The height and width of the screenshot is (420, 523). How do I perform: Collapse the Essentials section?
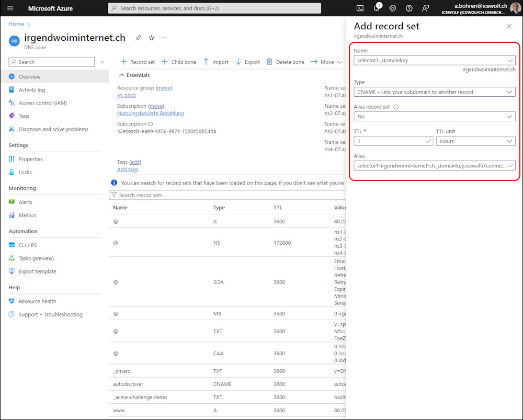coord(134,75)
